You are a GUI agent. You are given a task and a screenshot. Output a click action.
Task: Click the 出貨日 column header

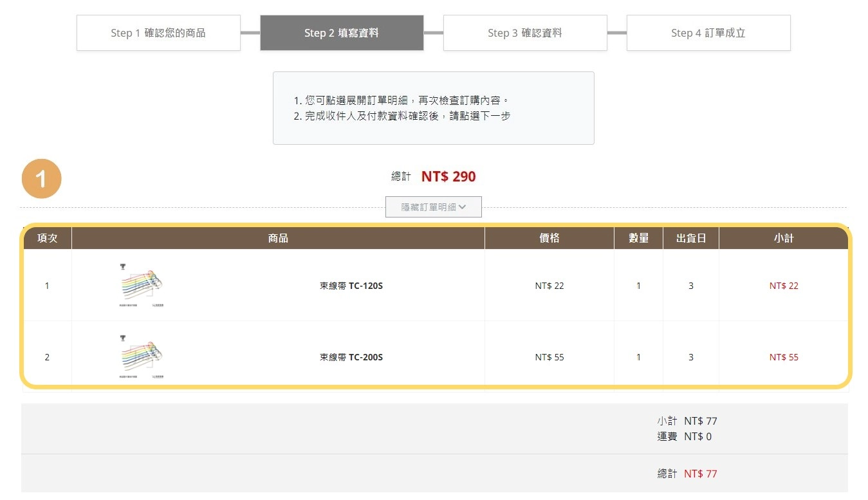690,238
